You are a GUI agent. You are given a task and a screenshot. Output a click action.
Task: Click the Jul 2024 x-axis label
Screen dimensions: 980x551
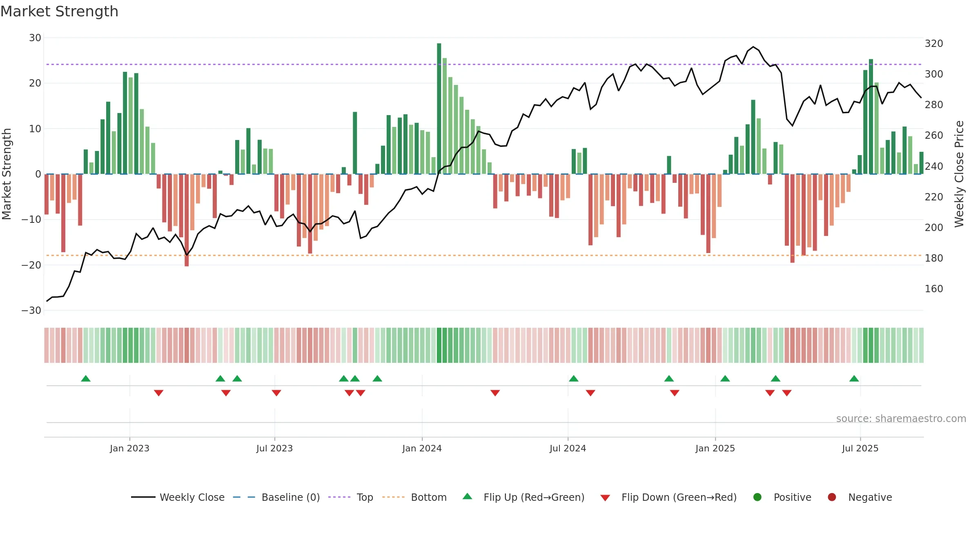(x=568, y=448)
